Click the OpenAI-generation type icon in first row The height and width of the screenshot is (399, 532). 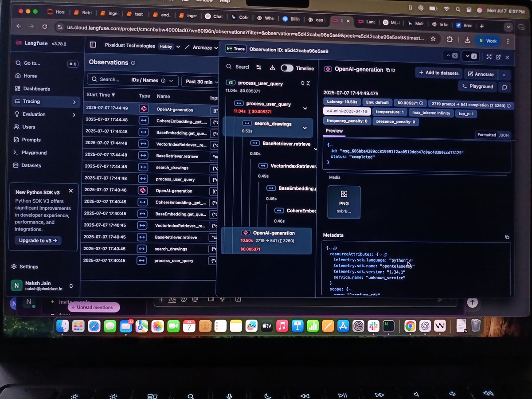pos(144,109)
